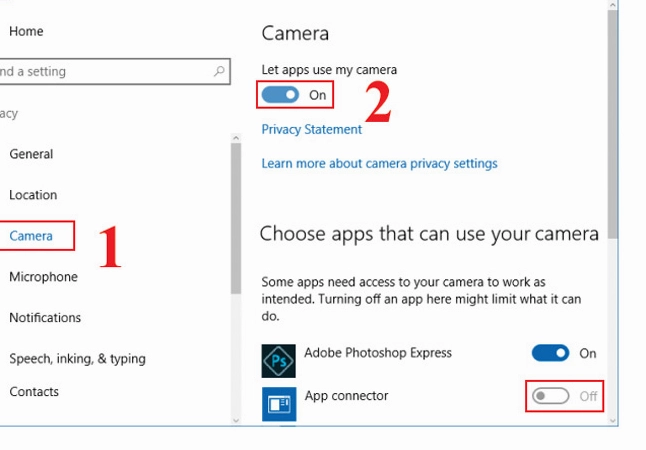This screenshot has width=646, height=450.
Task: Click the magnifier icon in the search box
Action: (x=220, y=72)
